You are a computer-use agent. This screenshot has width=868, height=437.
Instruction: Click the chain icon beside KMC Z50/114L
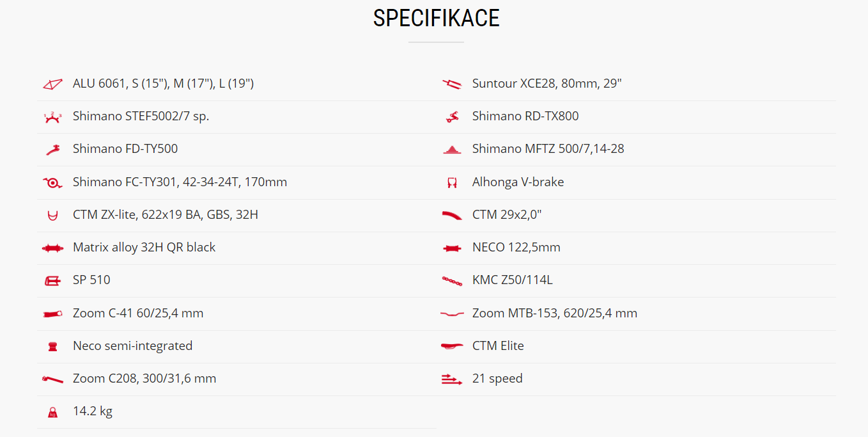(452, 280)
